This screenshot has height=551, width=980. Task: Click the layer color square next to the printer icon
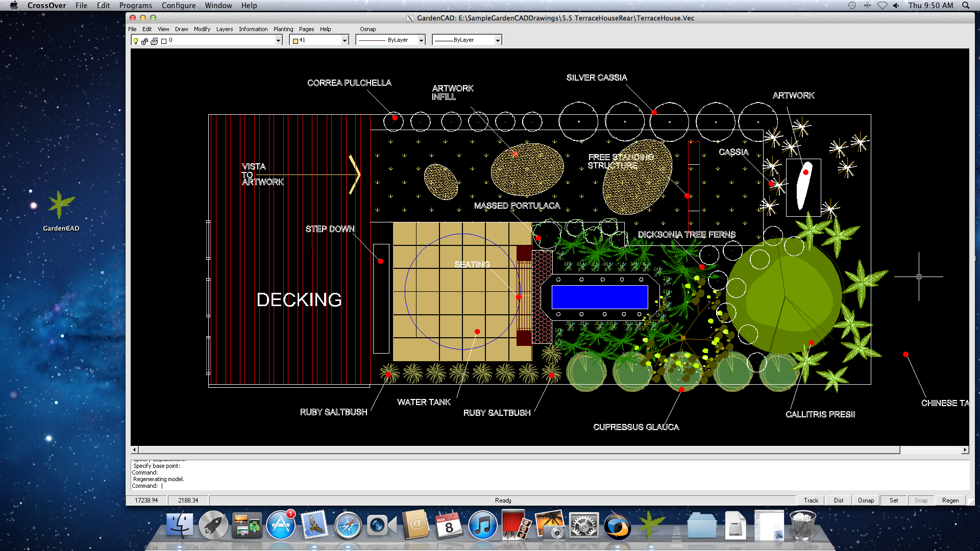tap(164, 41)
